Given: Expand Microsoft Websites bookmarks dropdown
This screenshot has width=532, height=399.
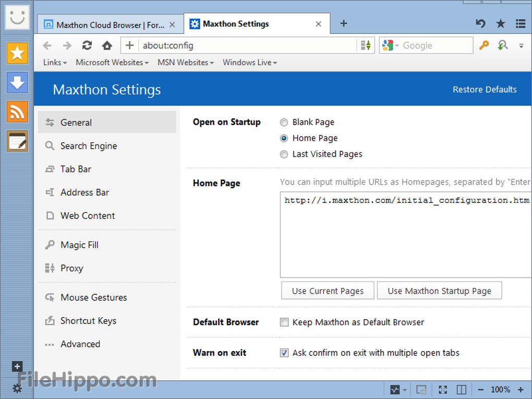Looking at the screenshot, I should [112, 63].
